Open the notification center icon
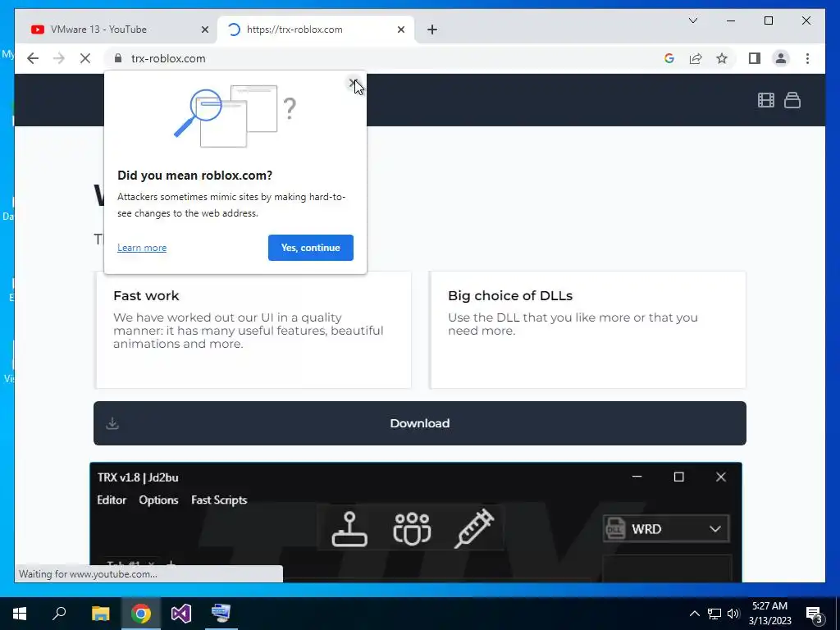 813,614
